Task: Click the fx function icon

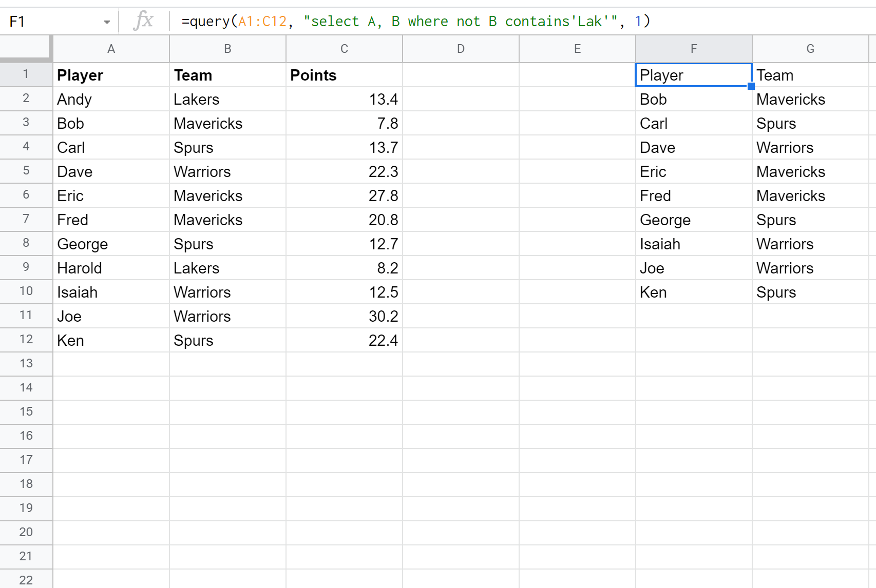Action: click(x=143, y=21)
